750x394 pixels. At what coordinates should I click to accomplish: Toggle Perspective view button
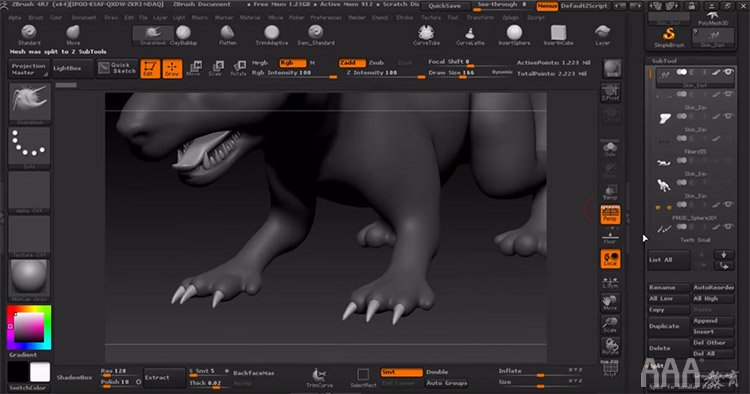[610, 214]
